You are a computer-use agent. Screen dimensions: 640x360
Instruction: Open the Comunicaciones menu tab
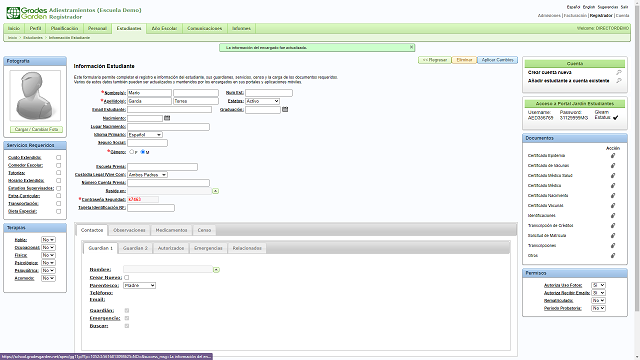(204, 29)
